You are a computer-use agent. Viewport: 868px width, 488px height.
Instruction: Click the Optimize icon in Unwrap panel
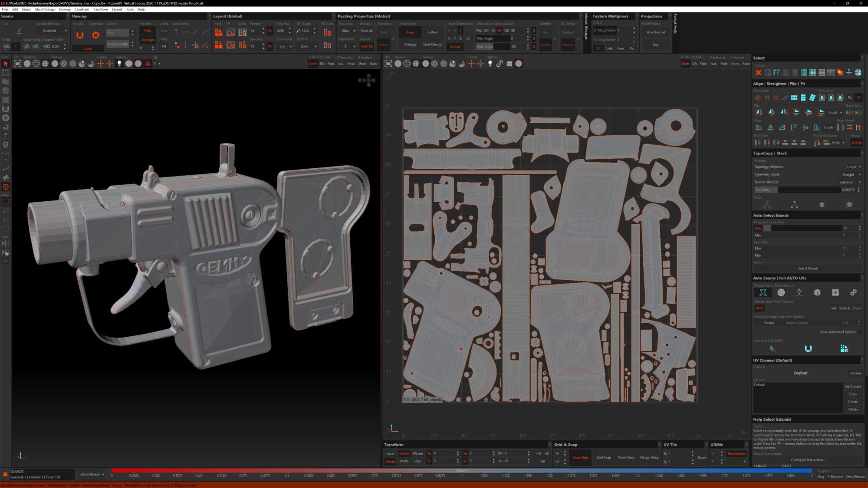pos(96,36)
